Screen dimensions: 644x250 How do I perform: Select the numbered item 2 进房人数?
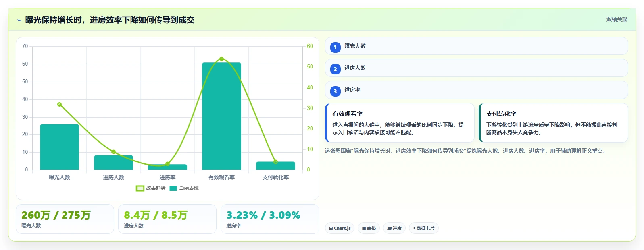click(x=476, y=68)
